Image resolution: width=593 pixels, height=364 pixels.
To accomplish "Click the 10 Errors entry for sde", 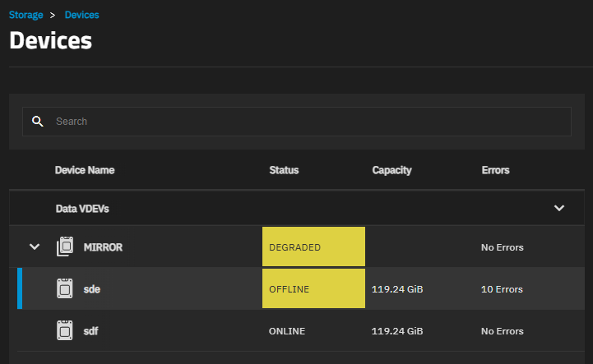I will click(x=502, y=289).
